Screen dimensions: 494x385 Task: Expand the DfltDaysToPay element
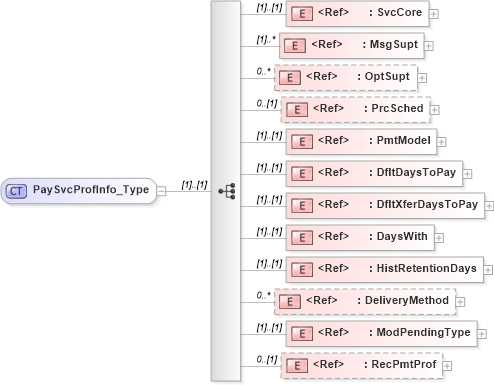pos(467,174)
